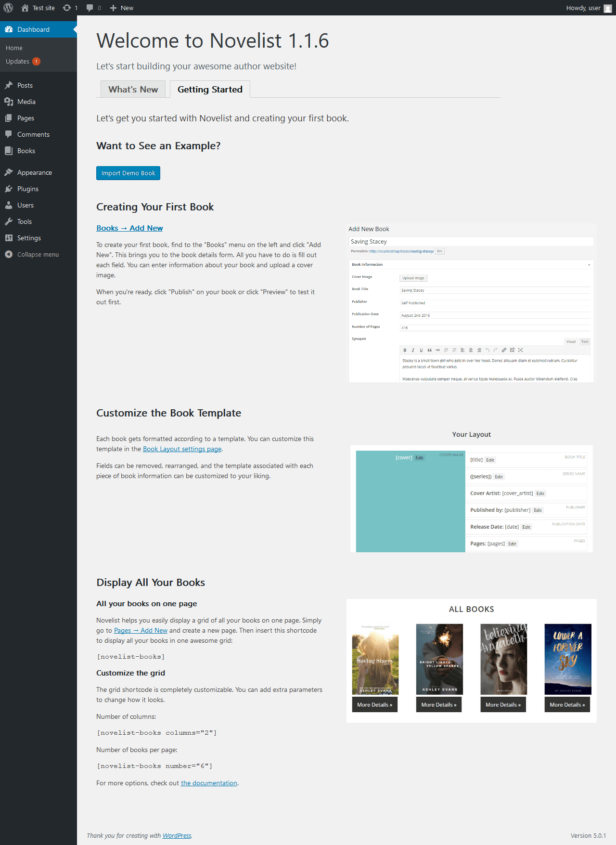Click the Add New Book screenshot image
This screenshot has width=616, height=845.
pyautogui.click(x=471, y=303)
